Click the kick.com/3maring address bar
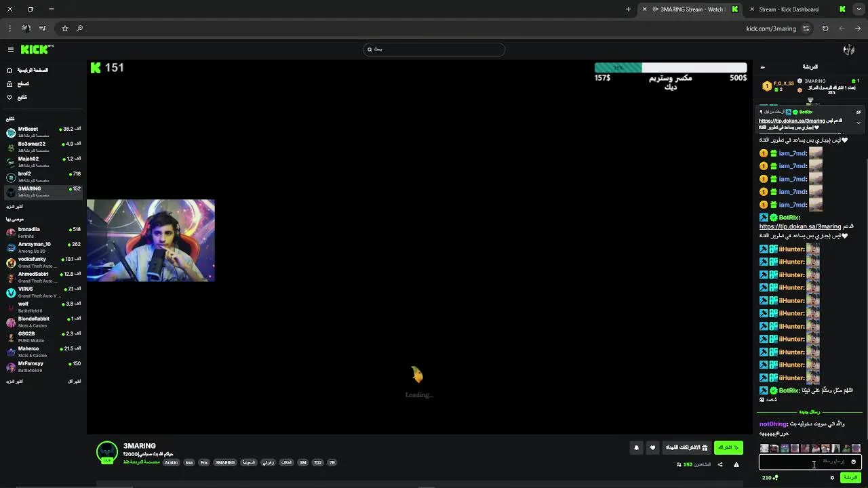 tap(771, 28)
